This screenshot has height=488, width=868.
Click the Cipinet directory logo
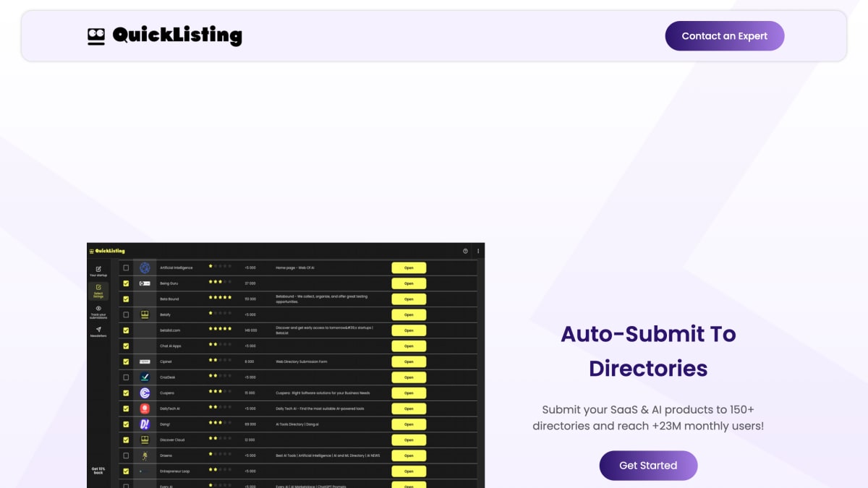click(x=145, y=361)
